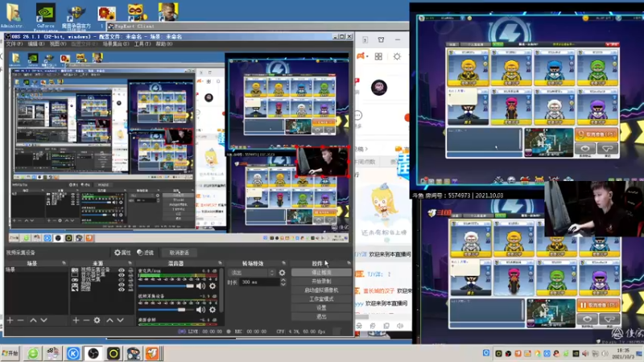
Task: Toggle visibility eye for 视频采集设备 source
Action: [122, 271]
